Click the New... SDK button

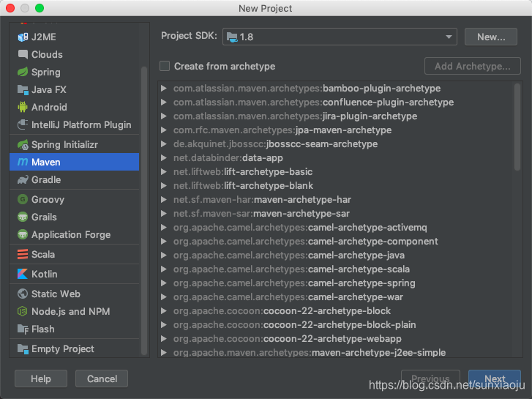(x=490, y=37)
